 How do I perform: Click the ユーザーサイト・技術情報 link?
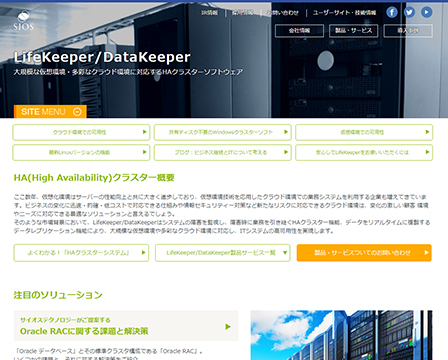(x=344, y=13)
